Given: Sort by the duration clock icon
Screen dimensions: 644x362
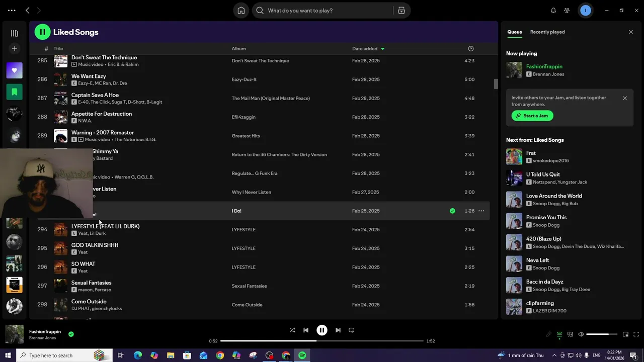Looking at the screenshot, I should (471, 49).
